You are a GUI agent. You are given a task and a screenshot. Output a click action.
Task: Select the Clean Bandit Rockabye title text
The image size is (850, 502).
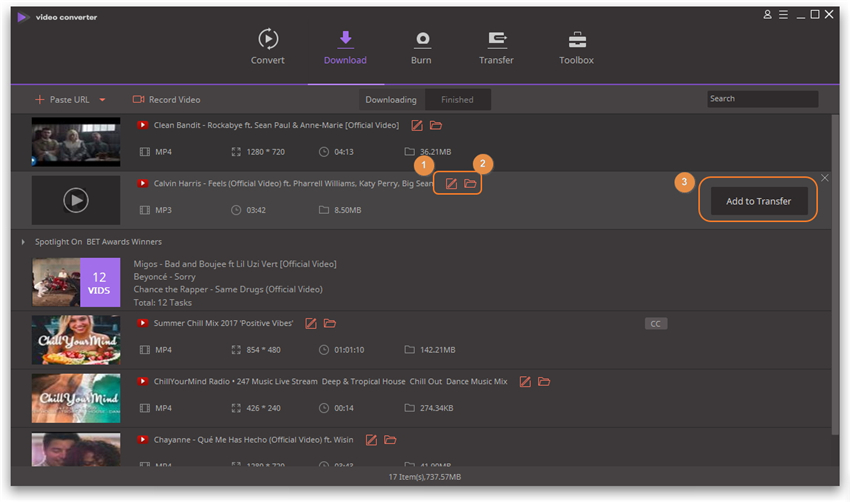pos(276,125)
